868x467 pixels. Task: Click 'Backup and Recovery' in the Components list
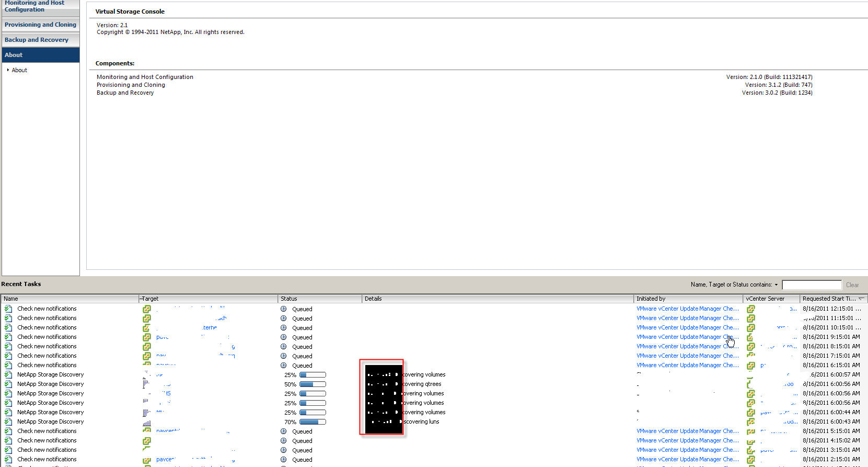[125, 93]
